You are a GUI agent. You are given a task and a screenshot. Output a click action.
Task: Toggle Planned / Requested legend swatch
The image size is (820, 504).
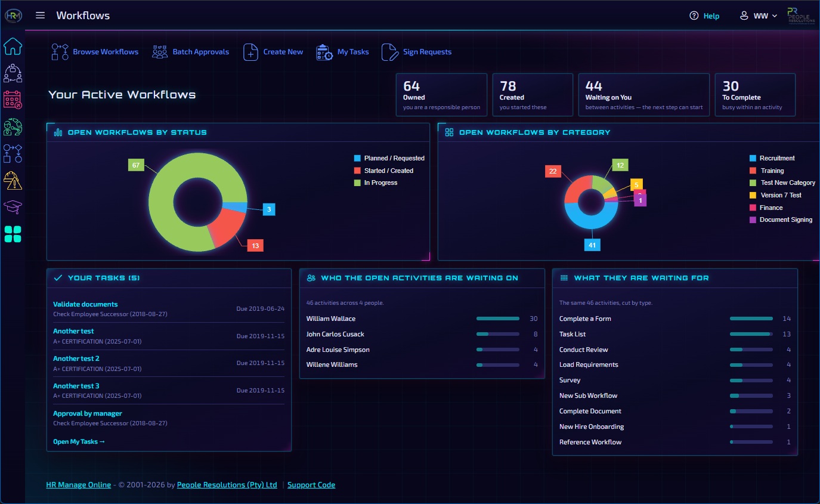pyautogui.click(x=357, y=158)
